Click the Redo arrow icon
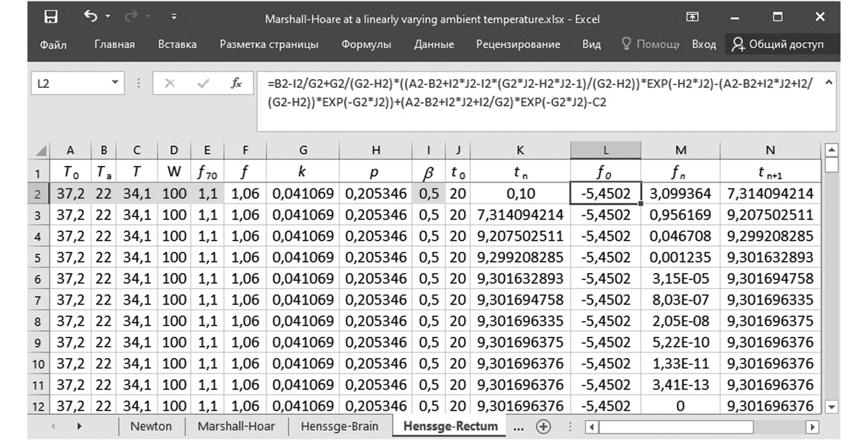Viewport: 868px width, 440px height. pyautogui.click(x=131, y=17)
